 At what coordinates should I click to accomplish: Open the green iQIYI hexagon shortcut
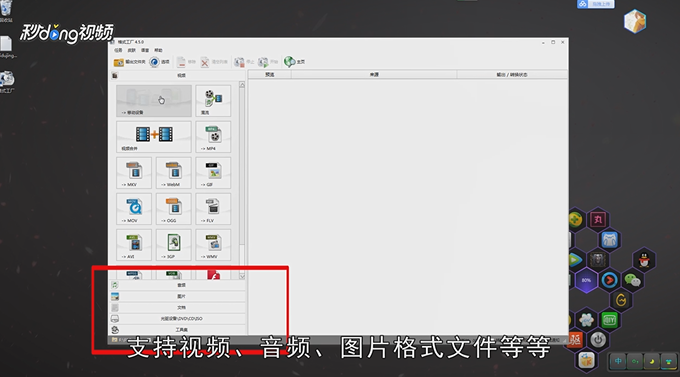(x=609, y=320)
